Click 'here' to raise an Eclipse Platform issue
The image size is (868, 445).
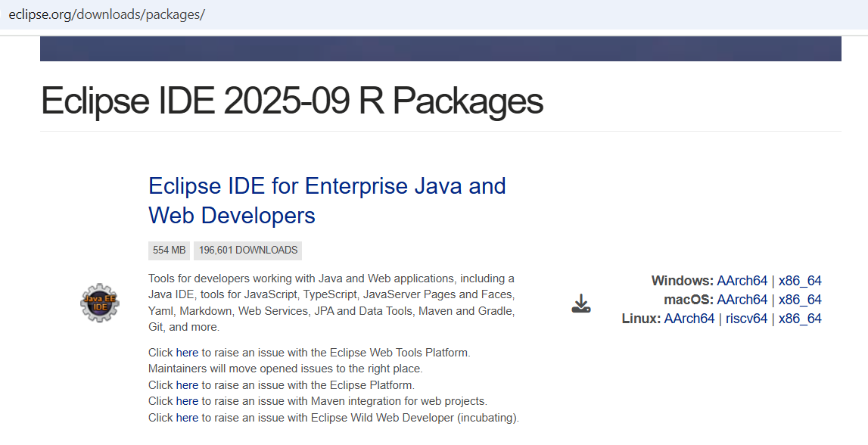pos(187,385)
